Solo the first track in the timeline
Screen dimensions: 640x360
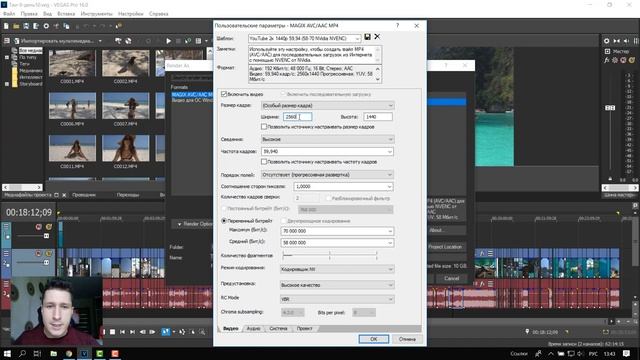tap(49, 227)
